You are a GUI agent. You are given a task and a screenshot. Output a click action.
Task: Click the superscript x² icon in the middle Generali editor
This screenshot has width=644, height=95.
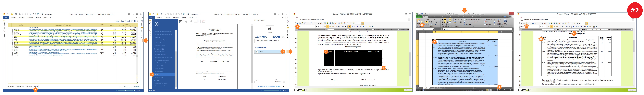(x=361, y=27)
